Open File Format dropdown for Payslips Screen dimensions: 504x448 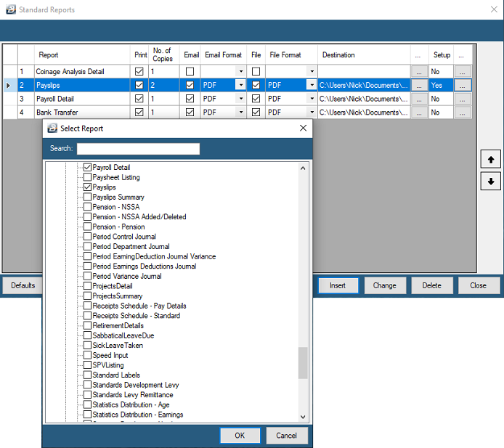(312, 85)
